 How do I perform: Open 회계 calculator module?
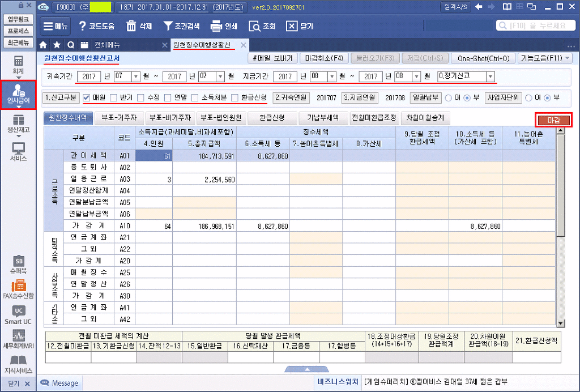point(18,65)
